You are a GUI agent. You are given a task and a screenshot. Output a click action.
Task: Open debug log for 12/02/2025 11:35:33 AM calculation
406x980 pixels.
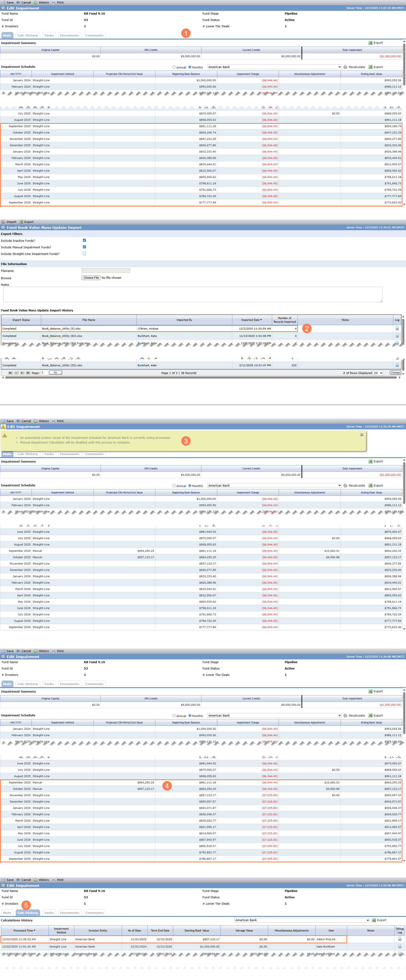point(400,939)
